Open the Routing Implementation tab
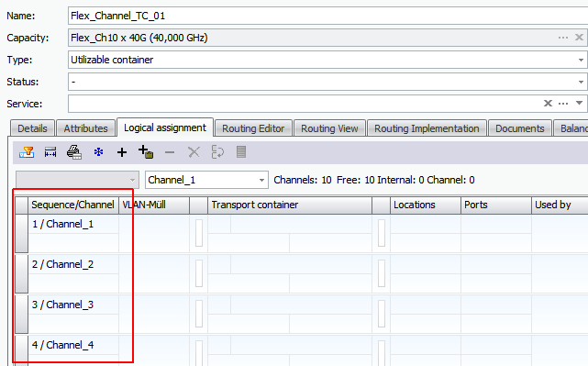The height and width of the screenshot is (366, 588). click(427, 128)
